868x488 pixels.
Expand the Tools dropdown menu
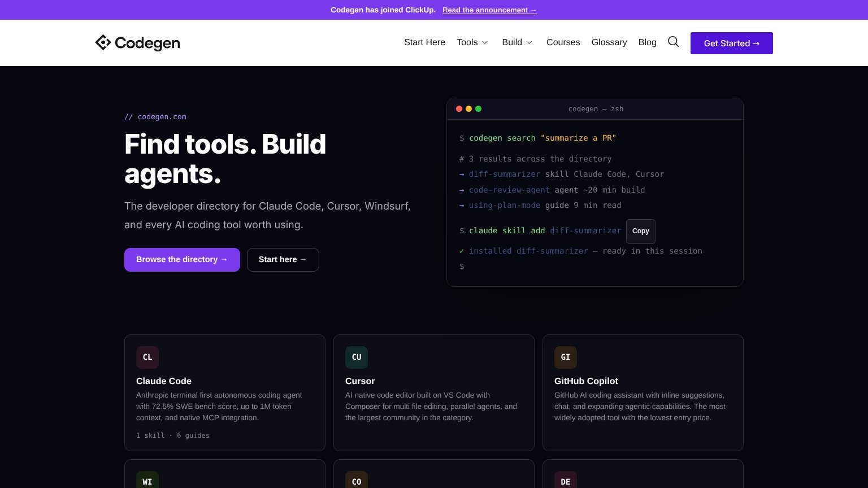tap(472, 42)
